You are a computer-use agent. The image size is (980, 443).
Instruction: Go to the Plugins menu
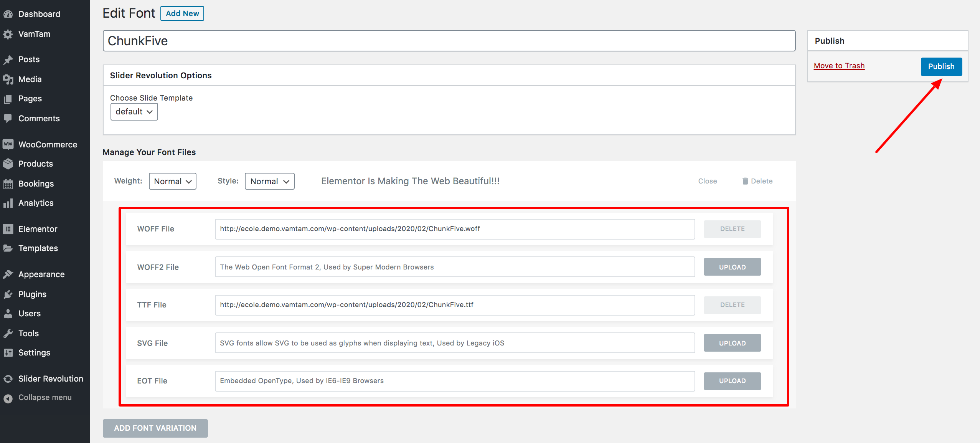[x=32, y=294]
